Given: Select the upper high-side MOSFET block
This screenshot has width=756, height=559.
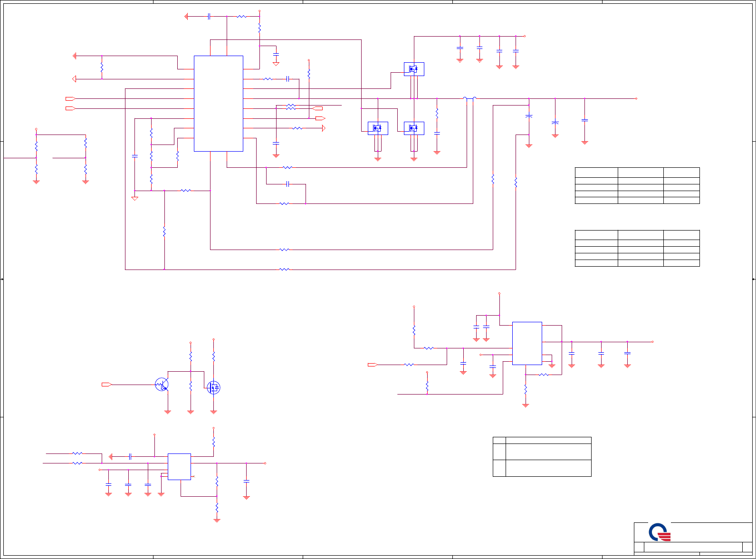Looking at the screenshot, I should point(414,69).
